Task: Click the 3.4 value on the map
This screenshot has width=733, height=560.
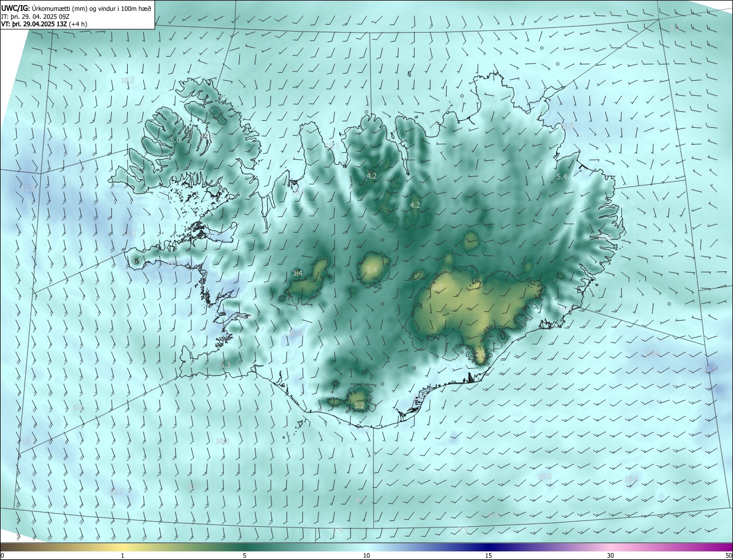Action: (x=297, y=273)
